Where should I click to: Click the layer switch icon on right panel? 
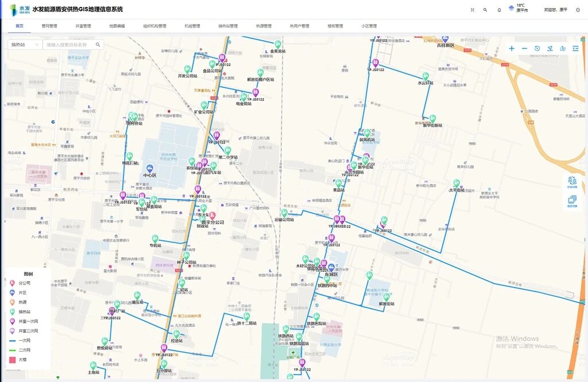point(572,200)
